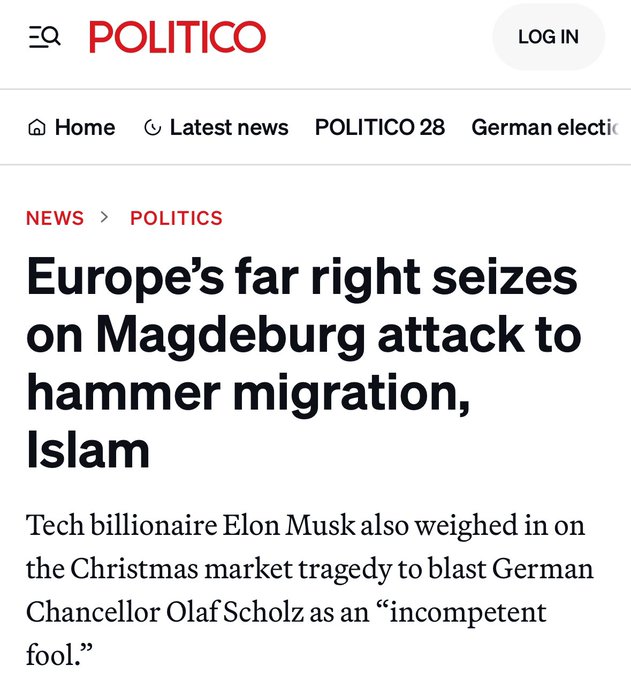Go to the Home nav label
631x680 pixels.
(x=85, y=128)
